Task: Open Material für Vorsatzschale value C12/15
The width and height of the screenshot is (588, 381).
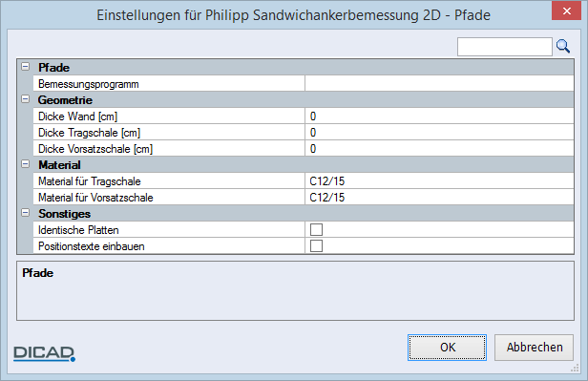Action: tap(439, 198)
